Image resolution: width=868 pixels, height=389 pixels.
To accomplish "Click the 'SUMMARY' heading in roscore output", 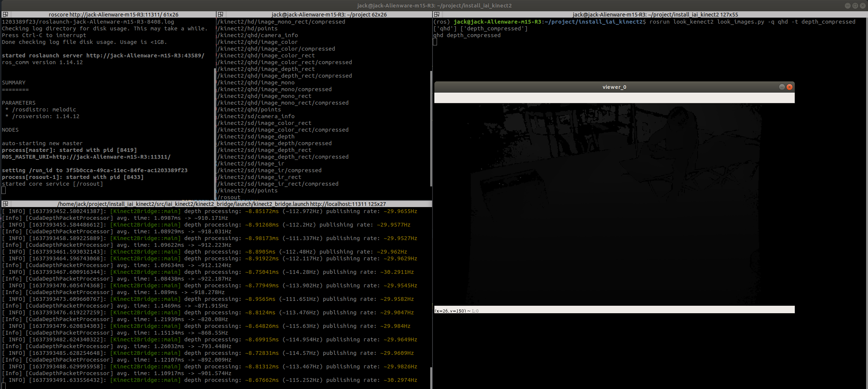I will point(14,83).
